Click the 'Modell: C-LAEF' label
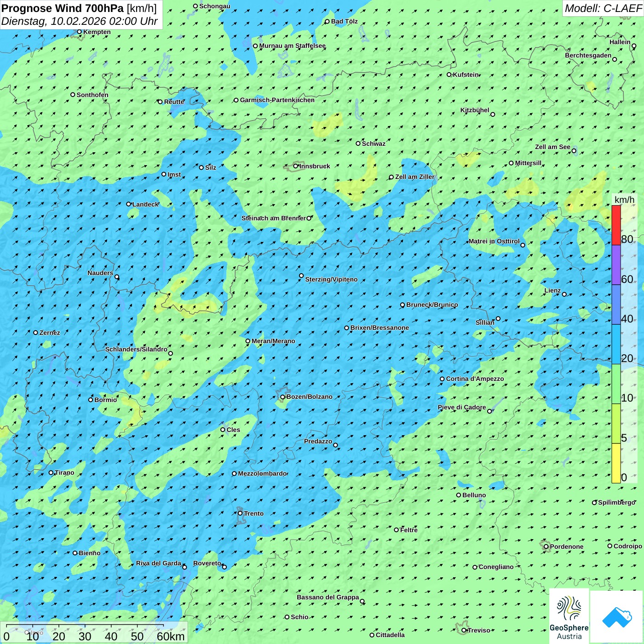The height and width of the screenshot is (644, 644). coord(603,8)
